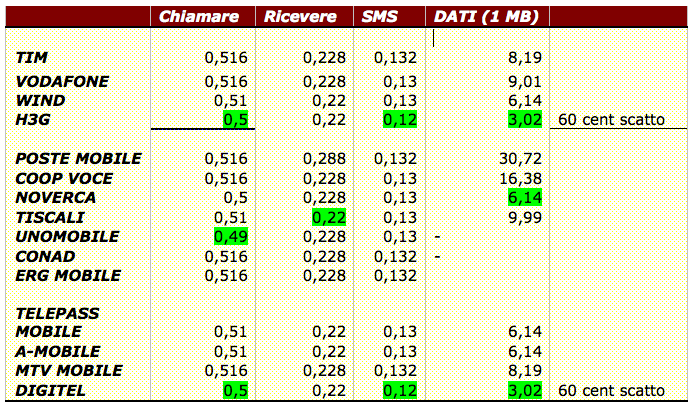
Task: Select TIM's SMS value 0,132
Action: coord(395,58)
